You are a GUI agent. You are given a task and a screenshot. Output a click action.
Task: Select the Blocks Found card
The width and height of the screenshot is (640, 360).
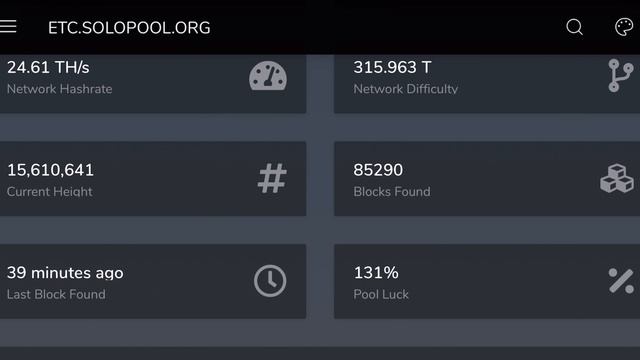tap(487, 179)
